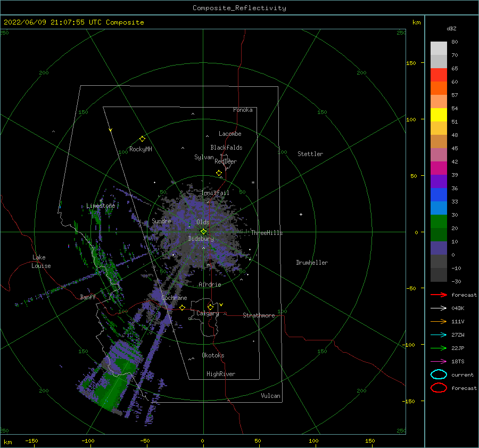
Task: Select the Lacombe city label
Action: (x=230, y=134)
